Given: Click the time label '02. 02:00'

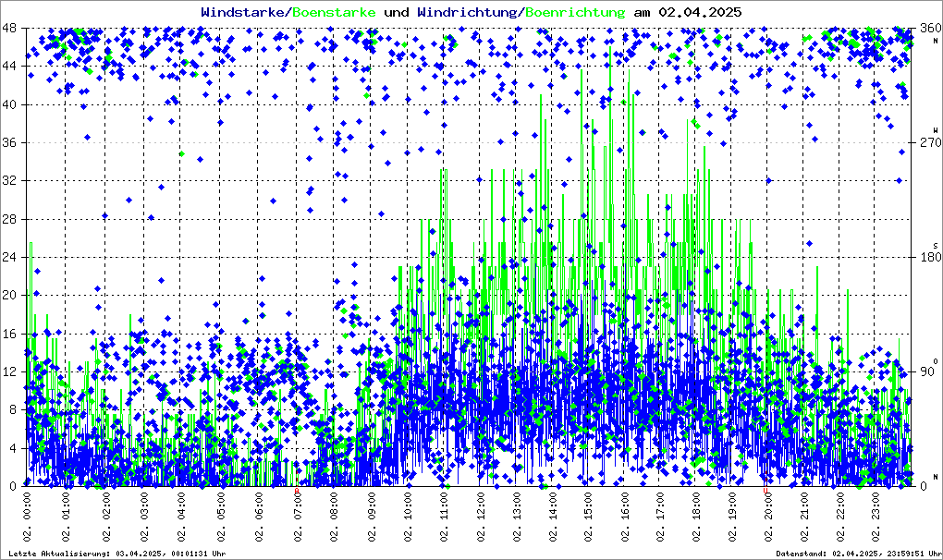Looking at the screenshot, I should 105,517.
